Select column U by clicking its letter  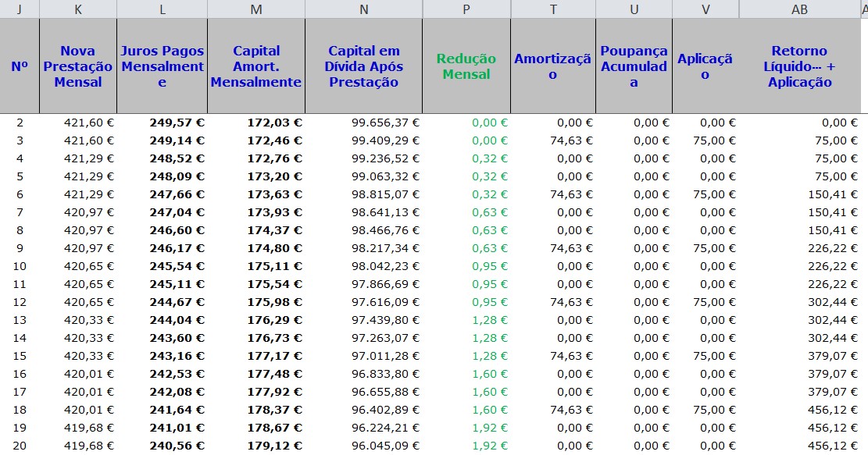pos(634,10)
